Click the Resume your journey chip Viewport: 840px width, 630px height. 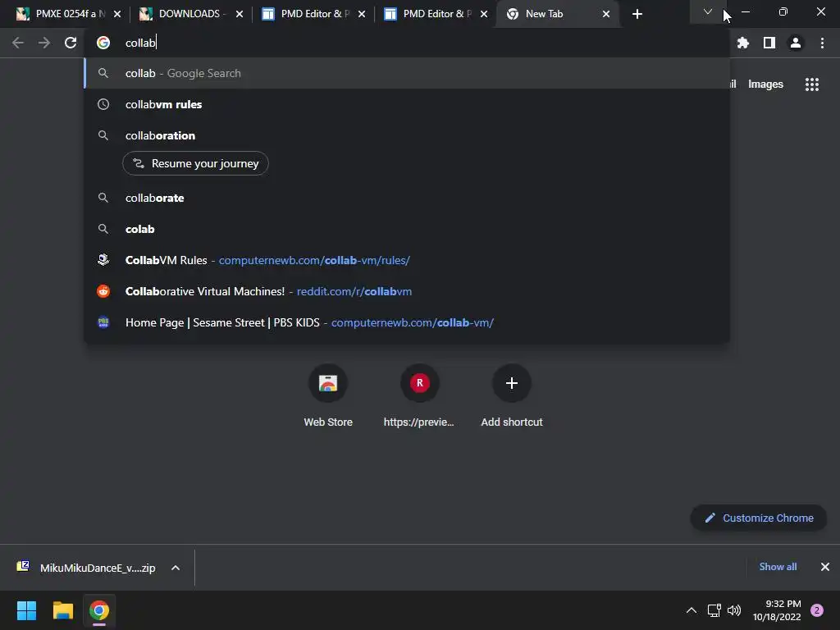click(195, 163)
